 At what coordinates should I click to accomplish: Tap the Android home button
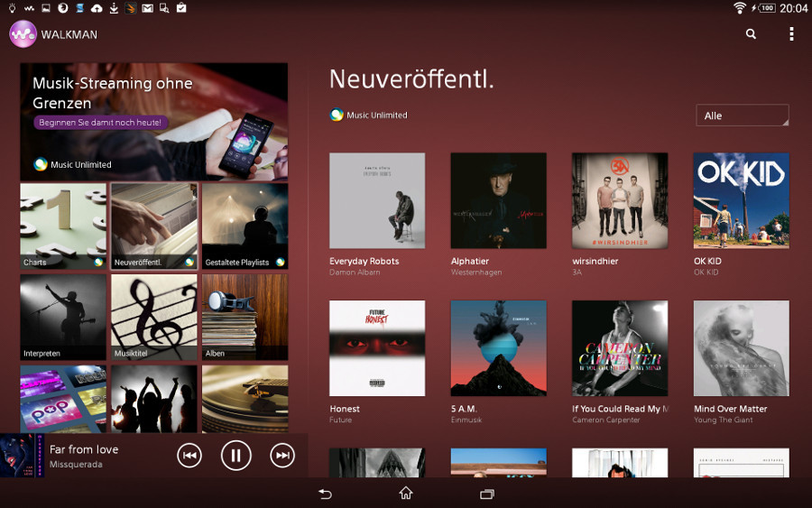(406, 494)
